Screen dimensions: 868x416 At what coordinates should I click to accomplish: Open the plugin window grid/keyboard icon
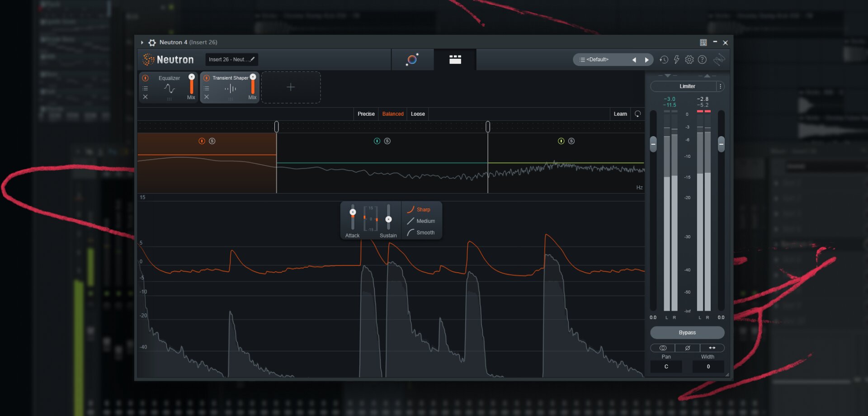[703, 43]
